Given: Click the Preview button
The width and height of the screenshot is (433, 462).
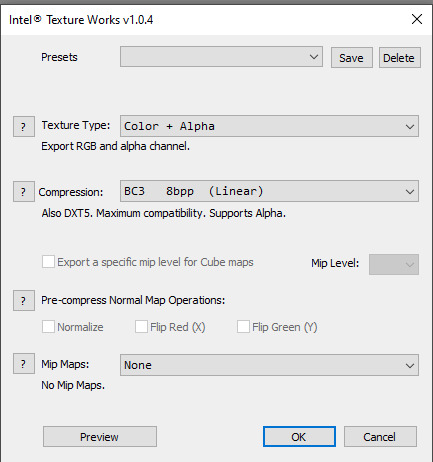Looking at the screenshot, I should (x=100, y=437).
